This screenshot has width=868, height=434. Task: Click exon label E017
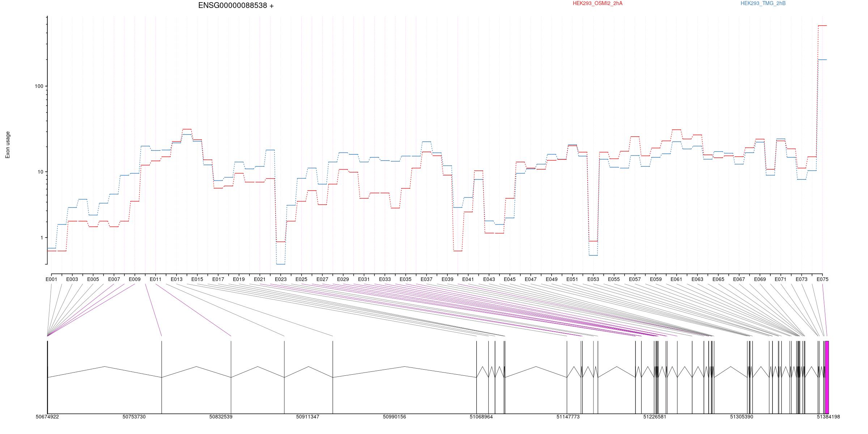pos(218,279)
